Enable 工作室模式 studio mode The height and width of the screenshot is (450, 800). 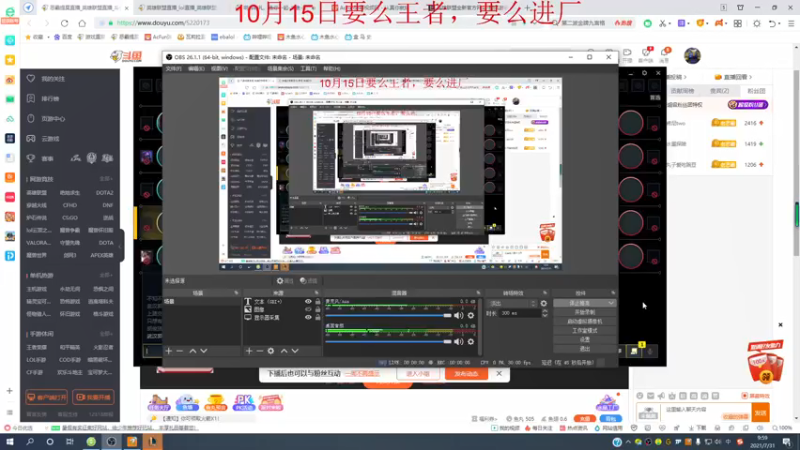[585, 331]
